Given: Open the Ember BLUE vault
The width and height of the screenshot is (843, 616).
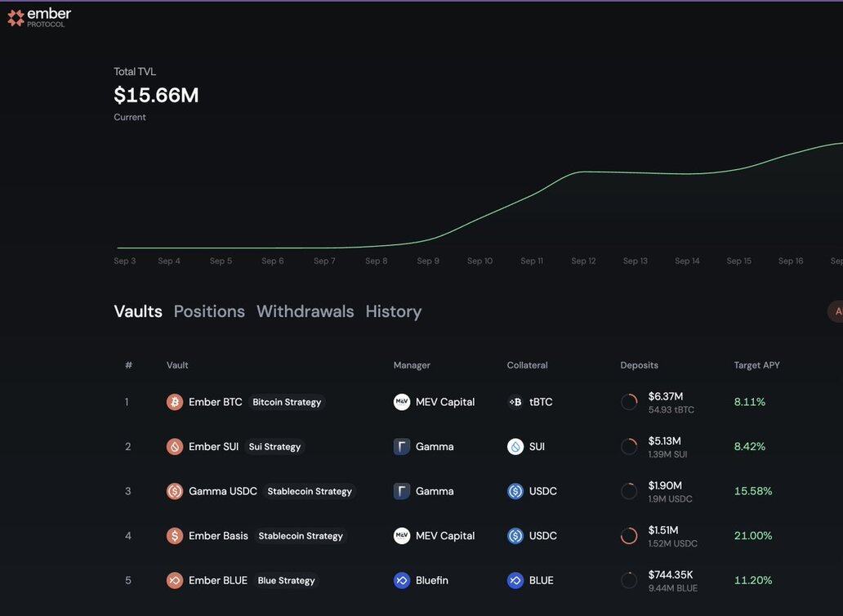Looking at the screenshot, I should point(218,581).
